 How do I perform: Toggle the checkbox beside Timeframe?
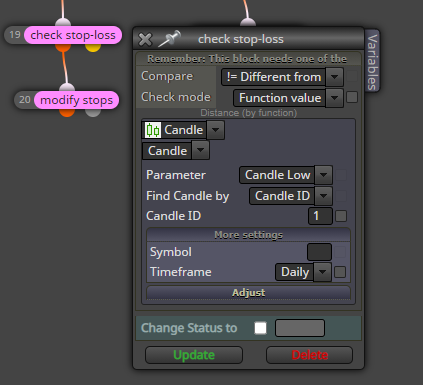pyautogui.click(x=340, y=272)
